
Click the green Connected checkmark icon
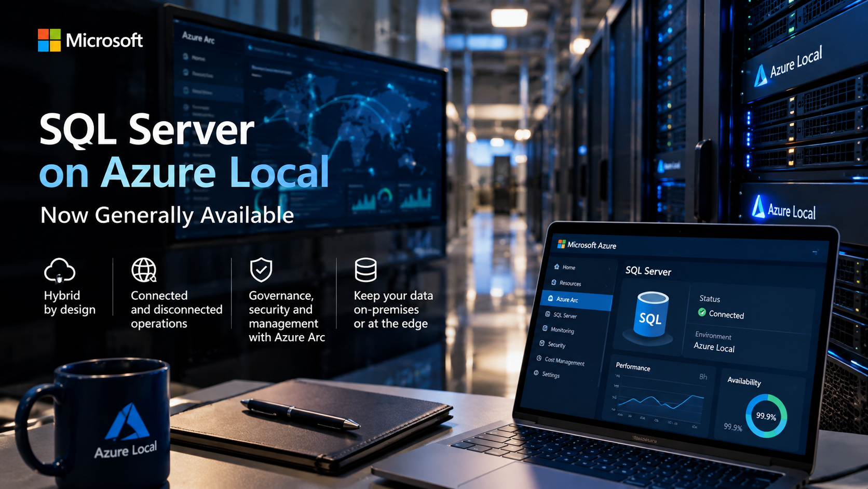coord(702,312)
